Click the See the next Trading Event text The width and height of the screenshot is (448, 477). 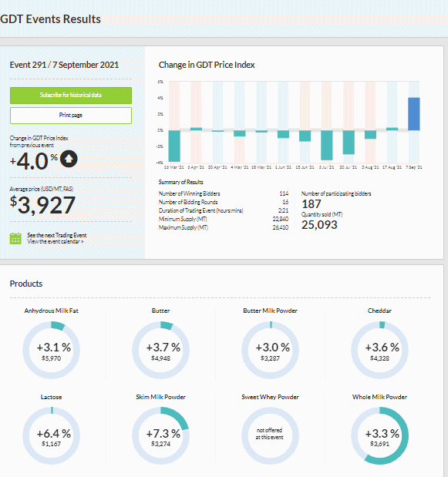coord(57,235)
